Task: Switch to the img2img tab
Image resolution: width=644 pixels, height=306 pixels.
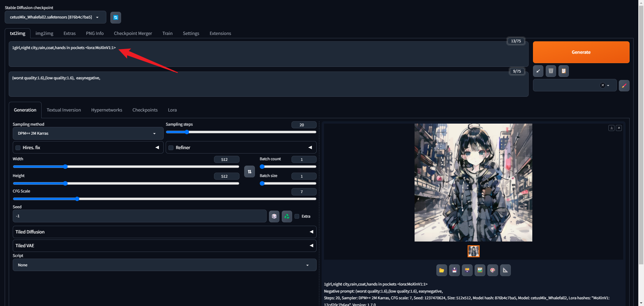Action: [44, 33]
